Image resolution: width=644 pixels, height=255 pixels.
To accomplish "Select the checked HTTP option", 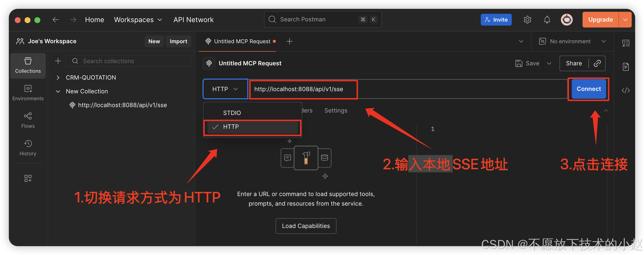I will pos(252,127).
